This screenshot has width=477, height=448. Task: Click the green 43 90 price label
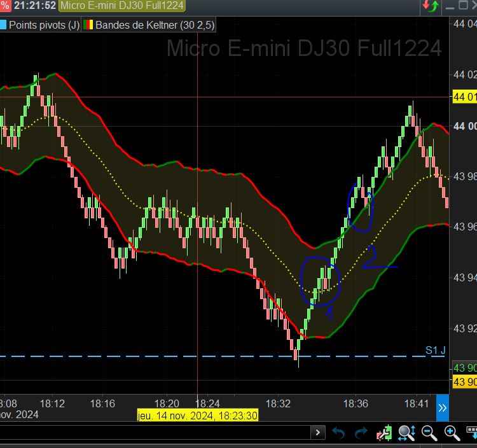click(x=464, y=368)
